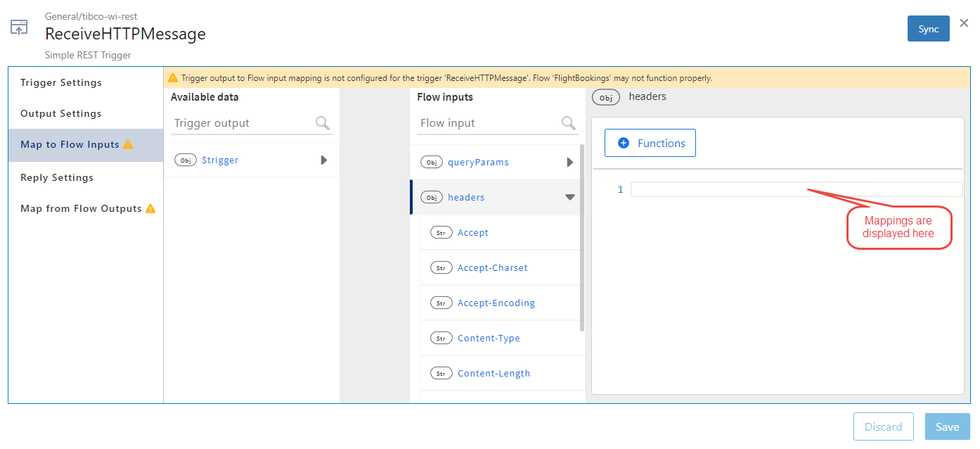Expand the queryParams flow input
The height and width of the screenshot is (449, 980).
click(x=570, y=162)
